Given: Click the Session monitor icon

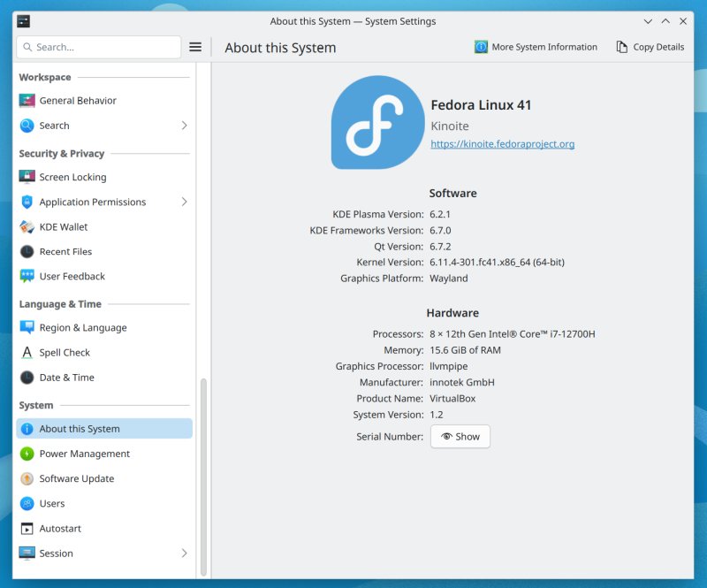Looking at the screenshot, I should click(27, 554).
